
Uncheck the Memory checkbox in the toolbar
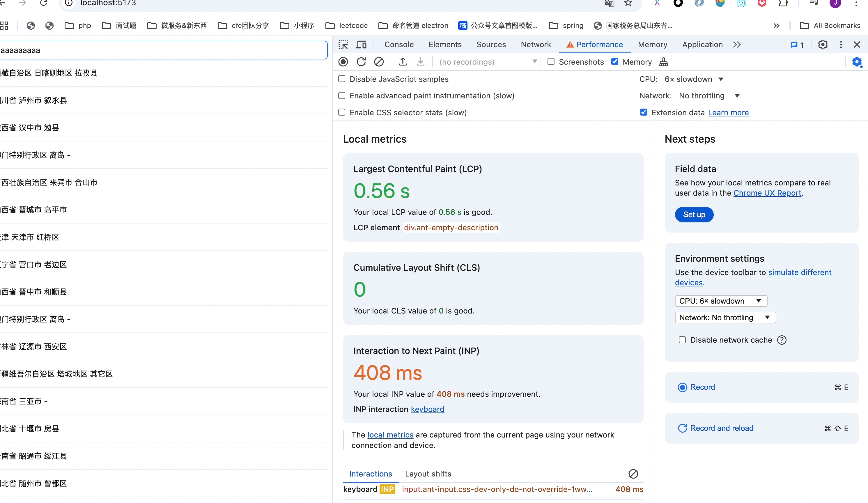[x=615, y=61]
